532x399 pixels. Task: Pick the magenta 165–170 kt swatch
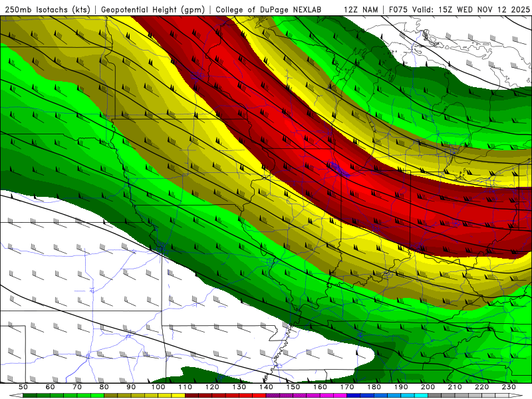[x=340, y=395]
